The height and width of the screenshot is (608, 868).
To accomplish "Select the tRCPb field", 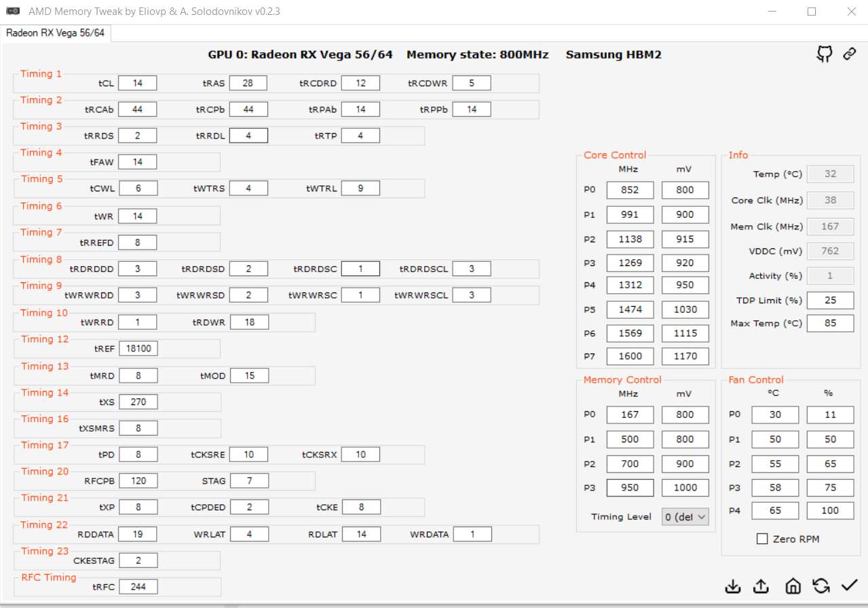I will point(248,109).
